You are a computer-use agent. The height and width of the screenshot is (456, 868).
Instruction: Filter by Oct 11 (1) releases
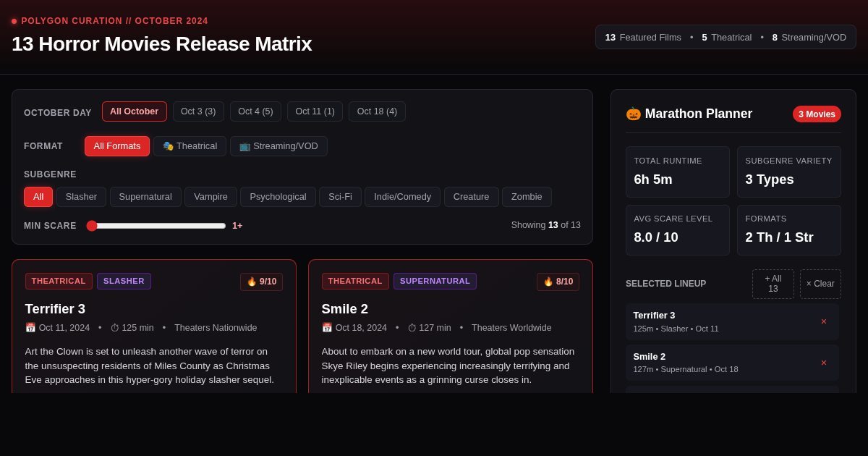[x=315, y=111]
